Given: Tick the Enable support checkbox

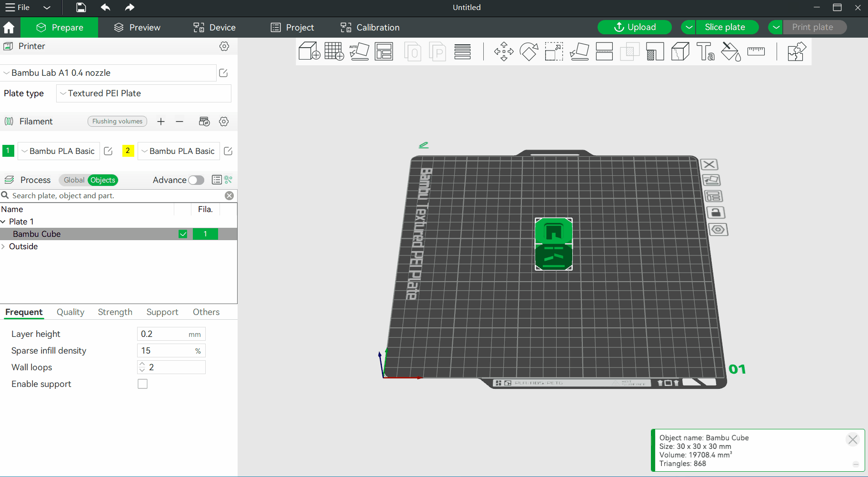Looking at the screenshot, I should coord(142,384).
